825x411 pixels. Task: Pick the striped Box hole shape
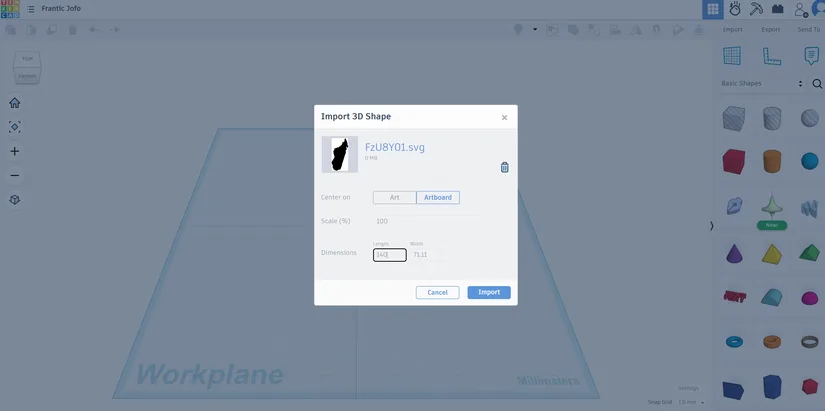point(733,118)
